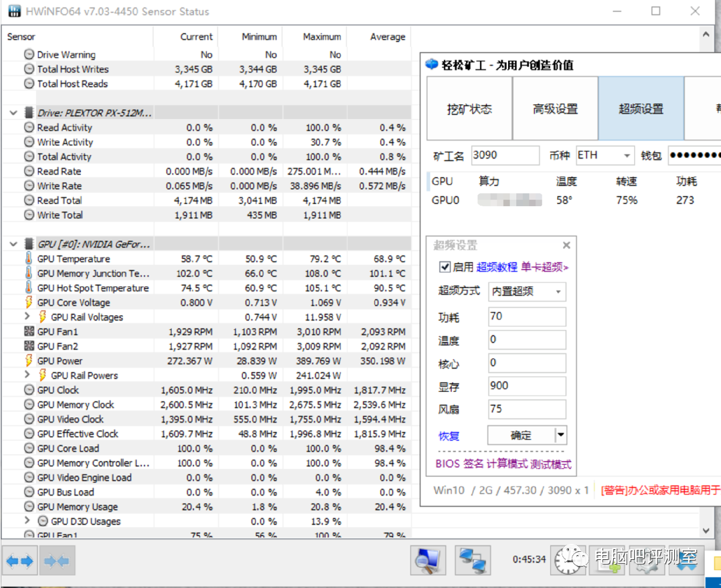Click the 显存 field showing 900
Screen dimensions: 721x588
[x=527, y=386]
